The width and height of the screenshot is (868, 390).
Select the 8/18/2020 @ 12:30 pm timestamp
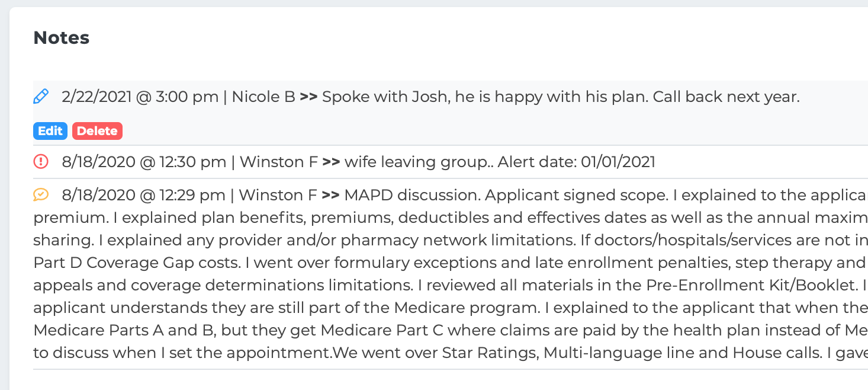click(144, 162)
